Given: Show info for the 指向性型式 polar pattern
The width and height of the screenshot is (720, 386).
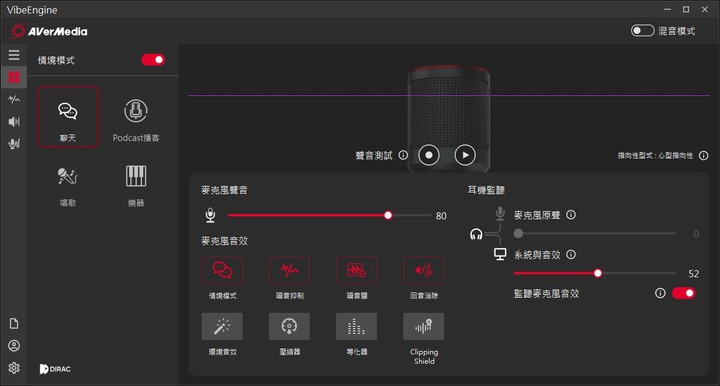Looking at the screenshot, I should (703, 156).
